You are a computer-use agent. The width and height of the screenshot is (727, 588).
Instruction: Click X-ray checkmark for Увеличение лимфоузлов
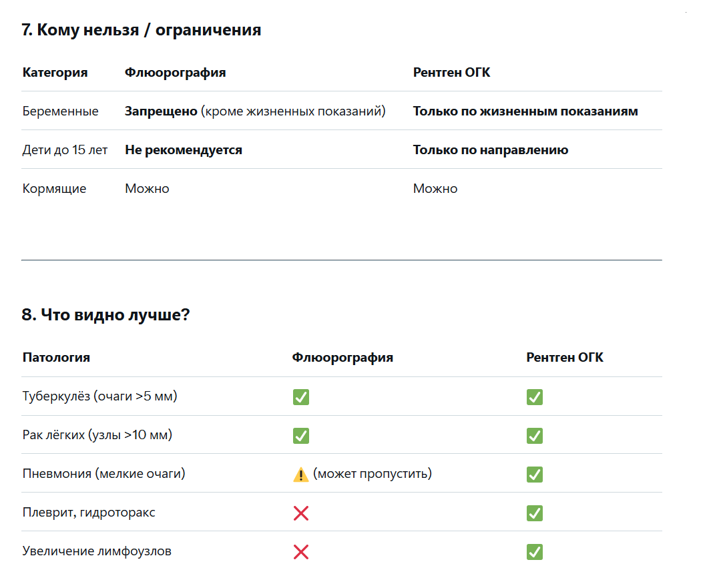click(x=534, y=552)
